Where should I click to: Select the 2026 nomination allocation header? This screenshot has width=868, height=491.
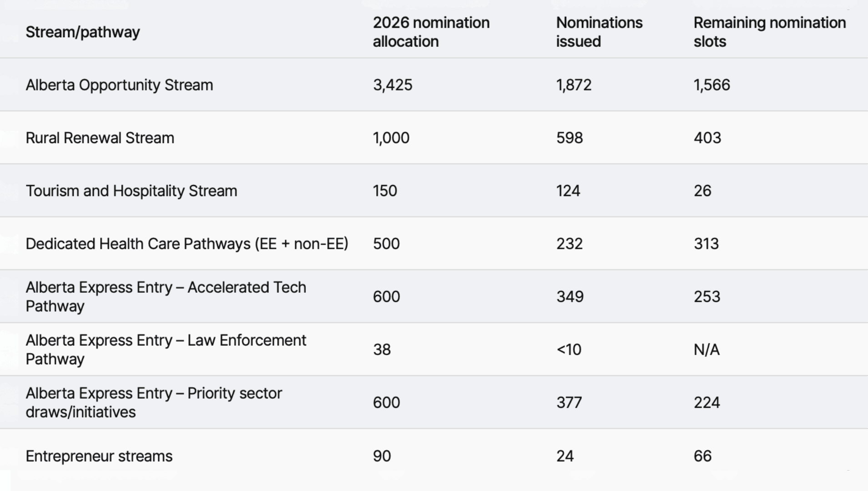431,32
